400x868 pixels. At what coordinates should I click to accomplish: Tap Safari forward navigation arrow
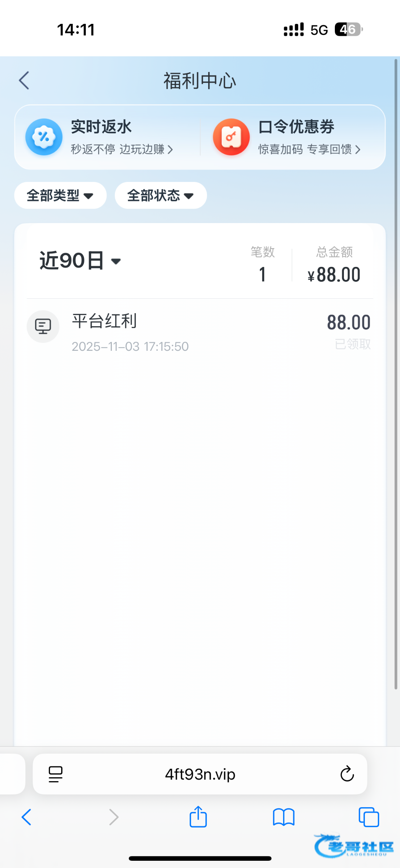[114, 817]
